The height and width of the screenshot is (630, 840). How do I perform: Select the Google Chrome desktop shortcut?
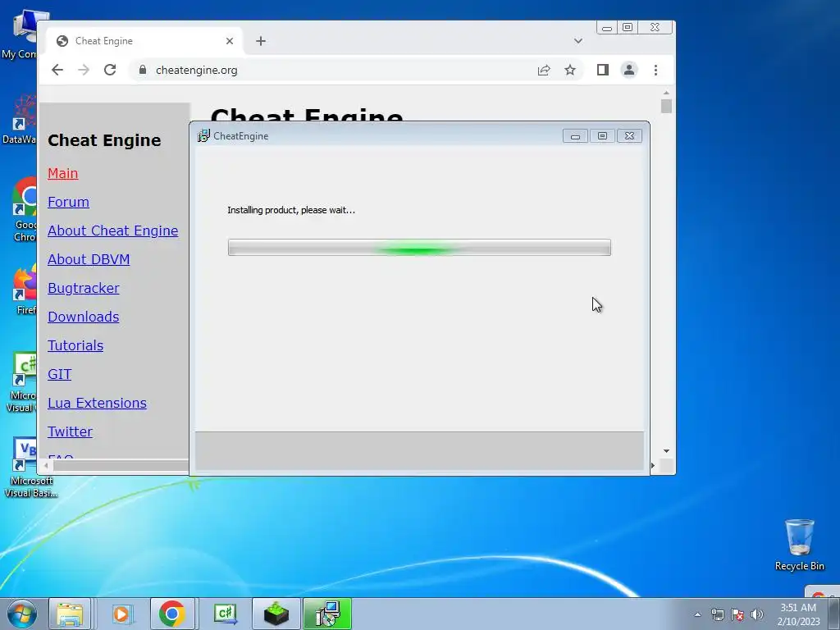click(25, 209)
